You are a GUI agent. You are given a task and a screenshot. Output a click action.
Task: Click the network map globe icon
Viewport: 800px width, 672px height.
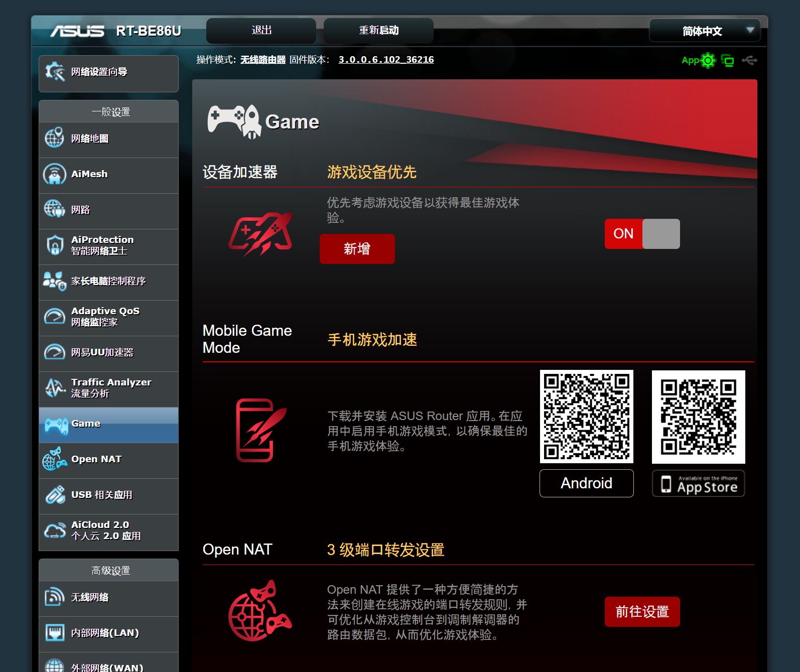click(54, 138)
